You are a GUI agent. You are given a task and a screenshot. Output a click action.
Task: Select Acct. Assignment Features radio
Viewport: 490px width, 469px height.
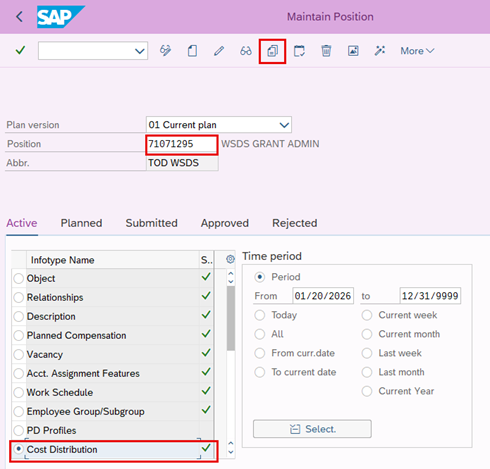tap(19, 373)
